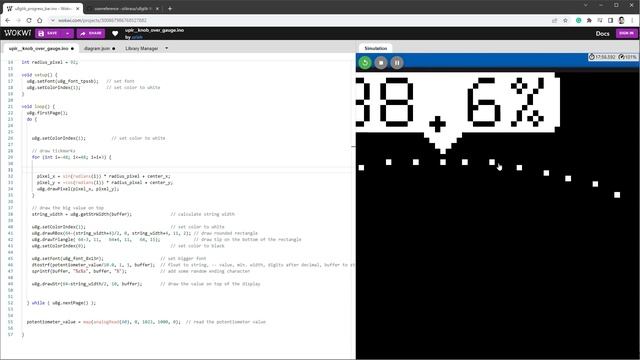
Task: Click the pixel_y = -cos(radians(i)) line
Action: [x=105, y=182]
